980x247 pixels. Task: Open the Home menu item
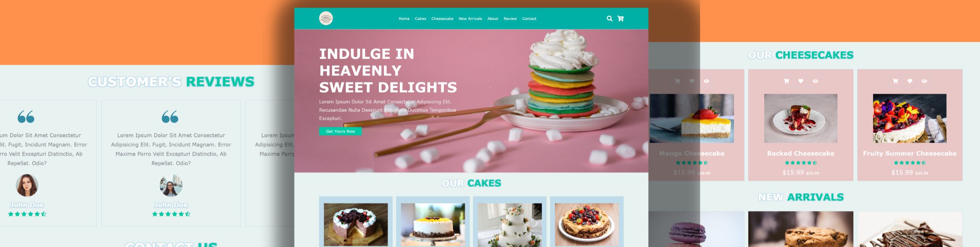coord(404,19)
